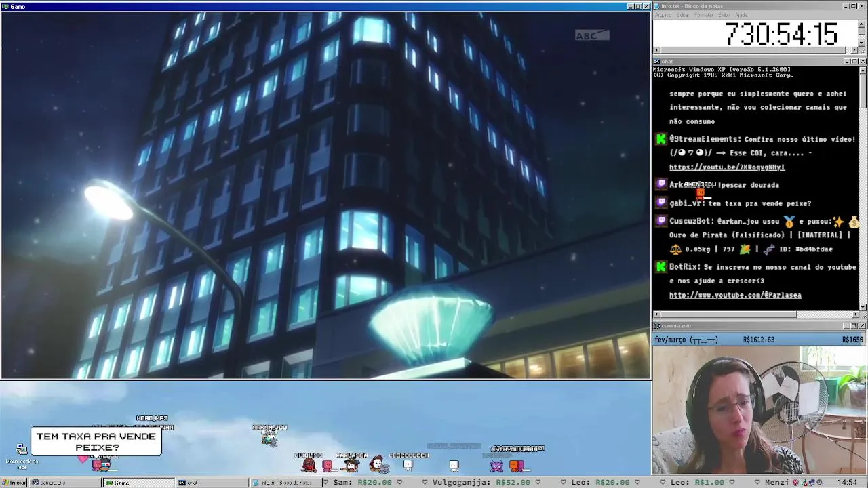The image size is (868, 488).
Task: Click the horizontal scroll right arrow in Bloco de notas
Action: click(x=855, y=49)
